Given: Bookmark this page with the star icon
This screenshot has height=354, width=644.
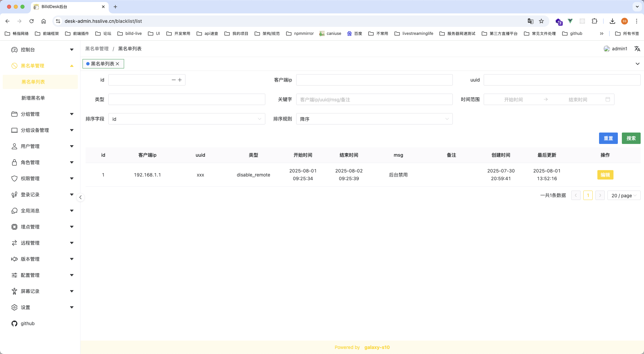Looking at the screenshot, I should pos(541,21).
